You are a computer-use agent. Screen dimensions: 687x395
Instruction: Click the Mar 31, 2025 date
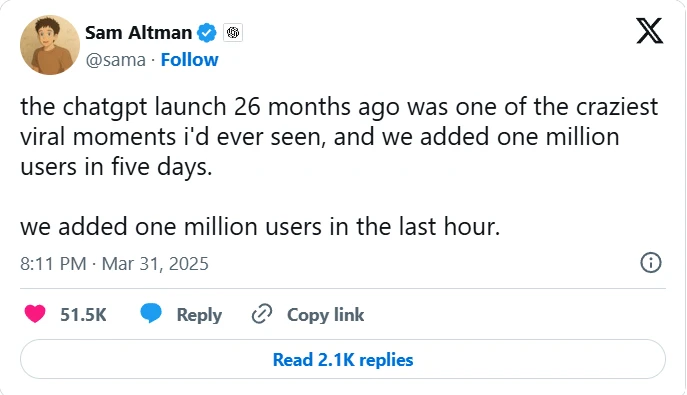point(155,264)
